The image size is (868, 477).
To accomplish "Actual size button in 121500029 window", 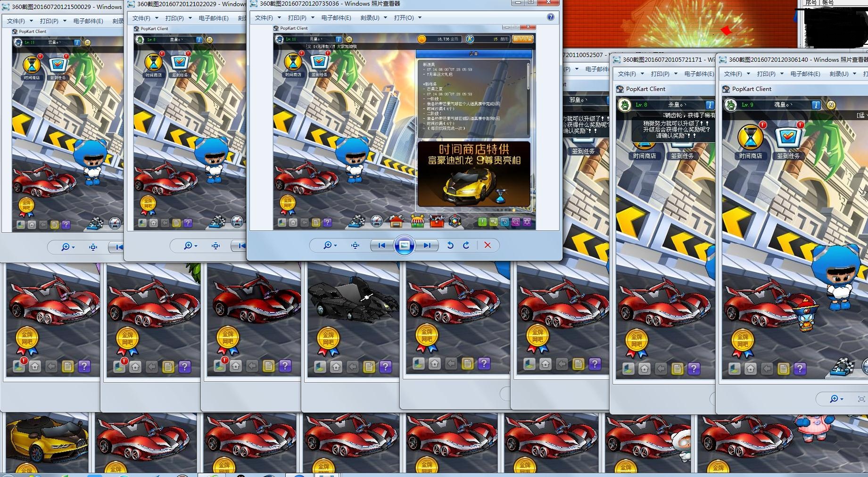I will coord(93,247).
